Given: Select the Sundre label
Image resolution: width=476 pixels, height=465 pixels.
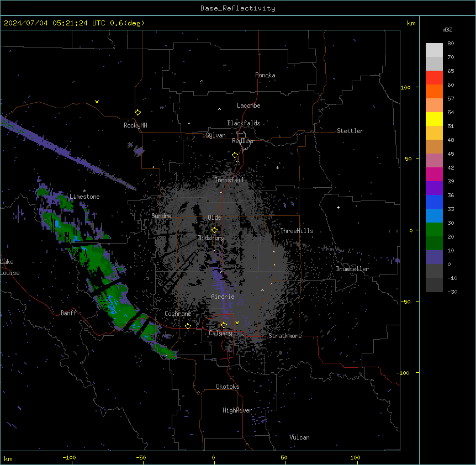Looking at the screenshot, I should coord(161,216).
